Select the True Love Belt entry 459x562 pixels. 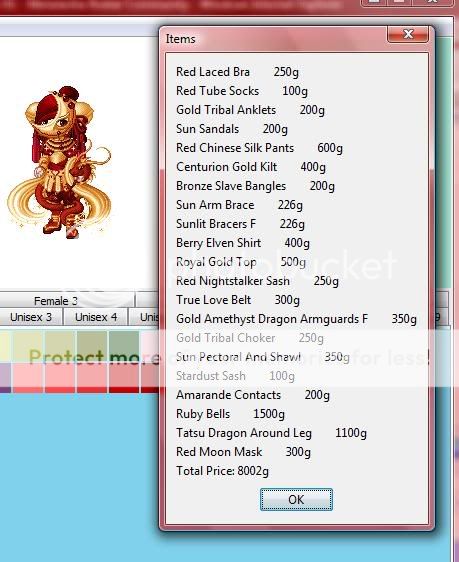(238, 300)
